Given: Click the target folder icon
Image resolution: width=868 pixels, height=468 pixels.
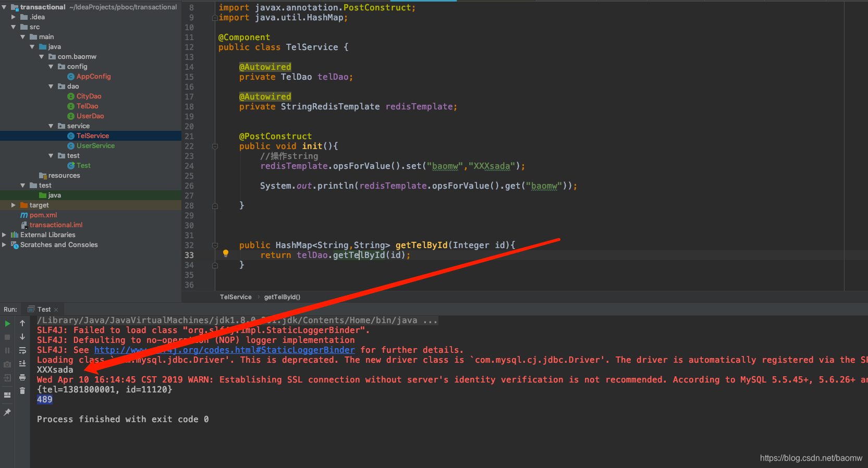Looking at the screenshot, I should point(24,205).
